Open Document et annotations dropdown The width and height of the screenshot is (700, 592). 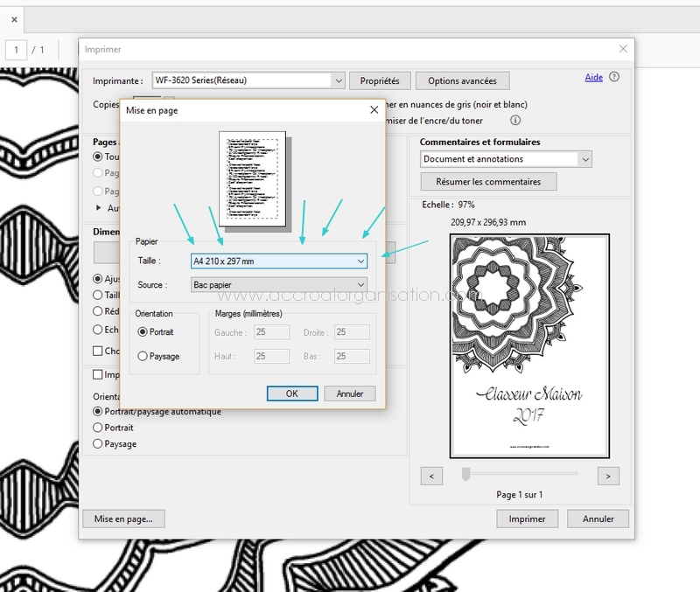[506, 159]
